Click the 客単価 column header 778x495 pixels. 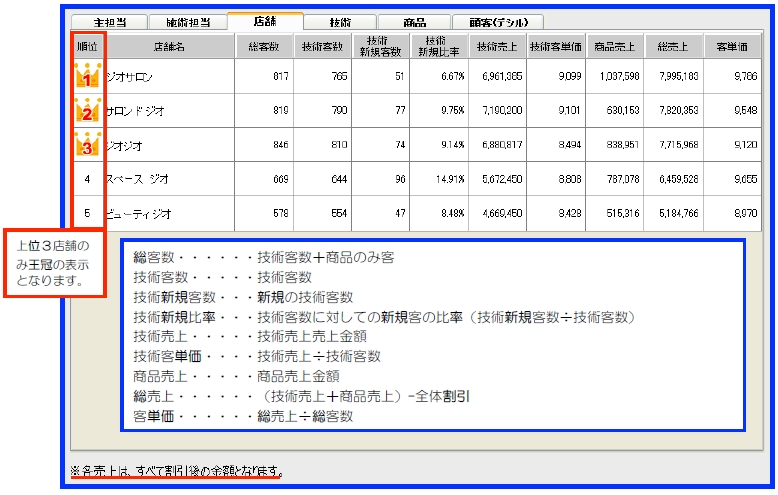tap(732, 46)
